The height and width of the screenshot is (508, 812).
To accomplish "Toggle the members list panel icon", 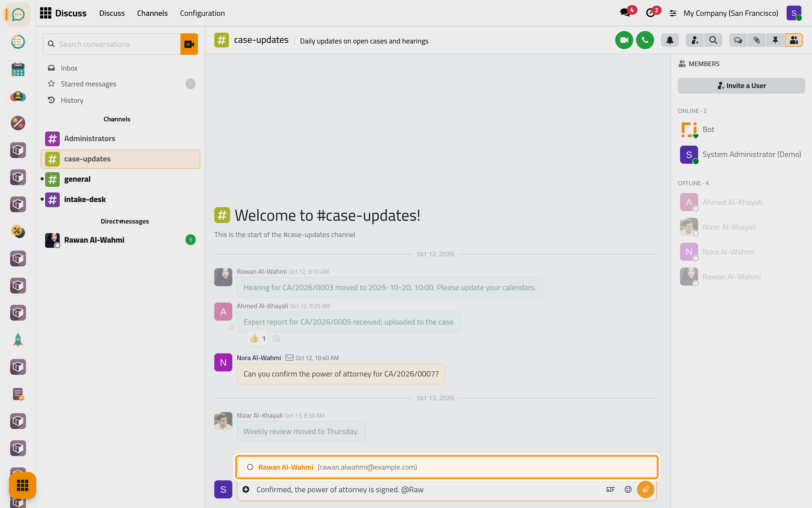I will click(x=794, y=40).
